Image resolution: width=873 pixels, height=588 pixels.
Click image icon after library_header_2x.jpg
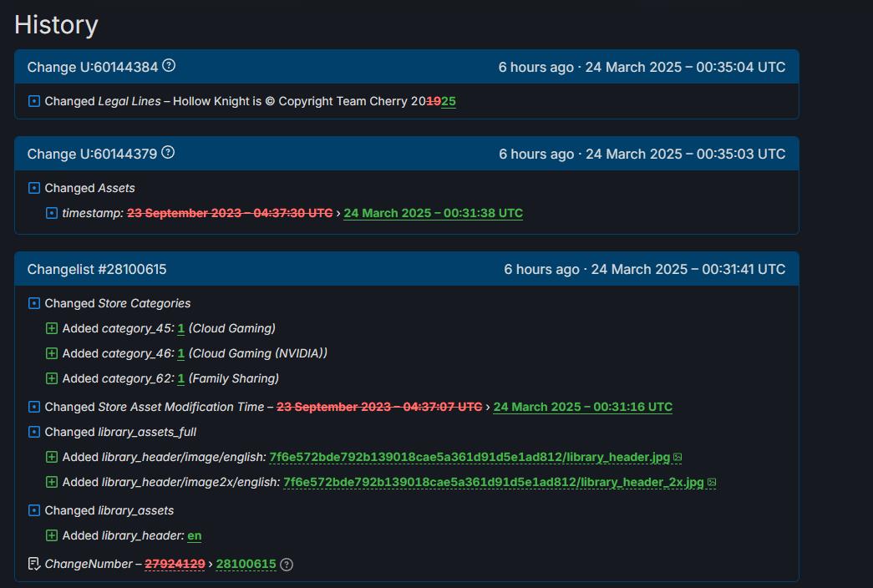tap(712, 483)
